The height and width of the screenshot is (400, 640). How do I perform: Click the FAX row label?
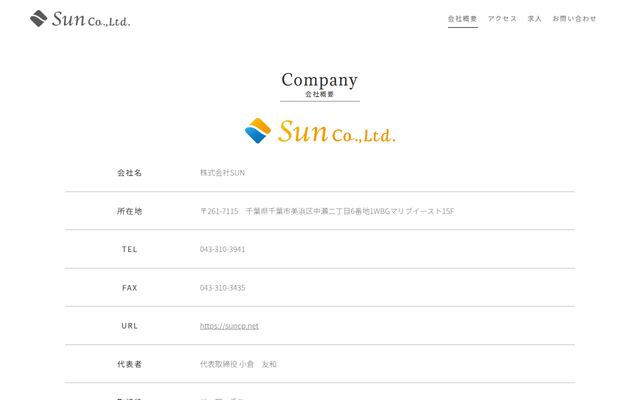[x=129, y=288]
